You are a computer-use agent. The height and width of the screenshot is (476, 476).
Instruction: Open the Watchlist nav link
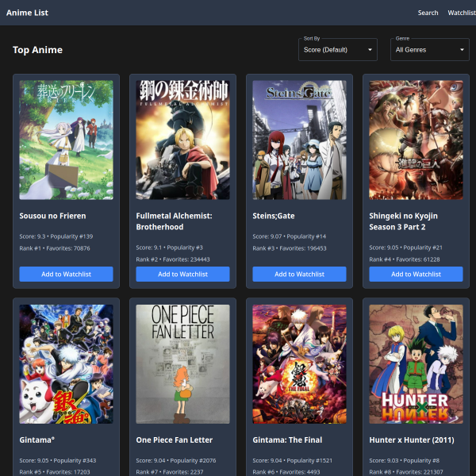[x=462, y=13]
